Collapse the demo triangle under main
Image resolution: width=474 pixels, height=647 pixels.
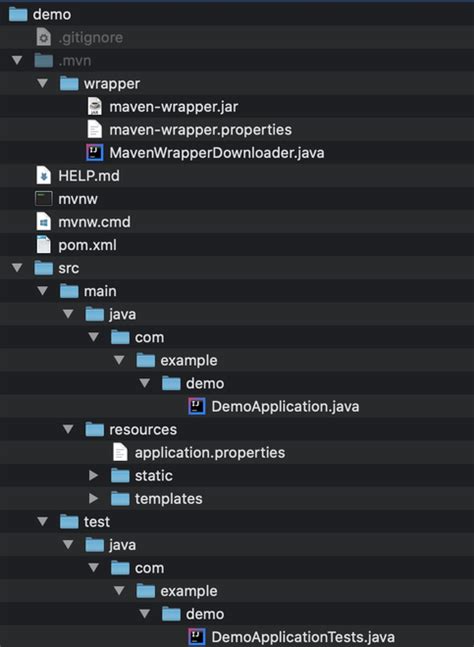pos(145,383)
